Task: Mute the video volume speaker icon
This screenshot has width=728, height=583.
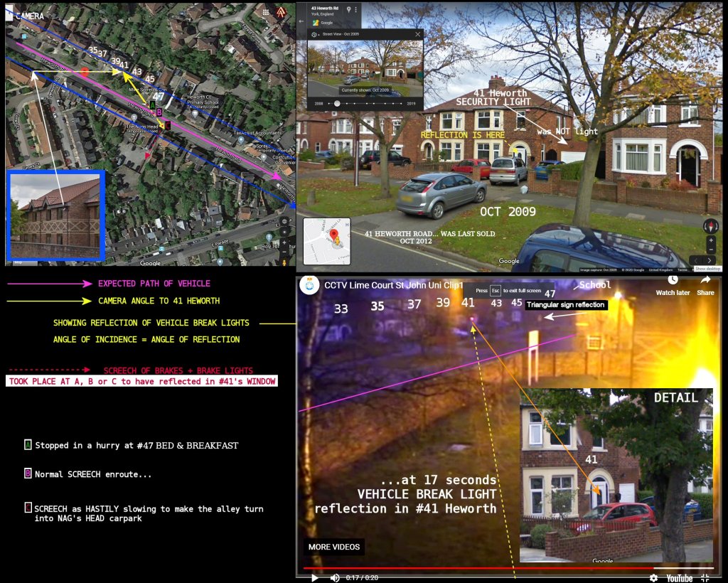Action: 335,577
